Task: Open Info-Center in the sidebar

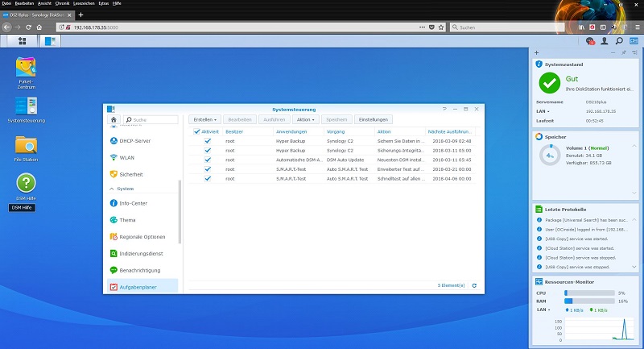Action: [x=142, y=203]
